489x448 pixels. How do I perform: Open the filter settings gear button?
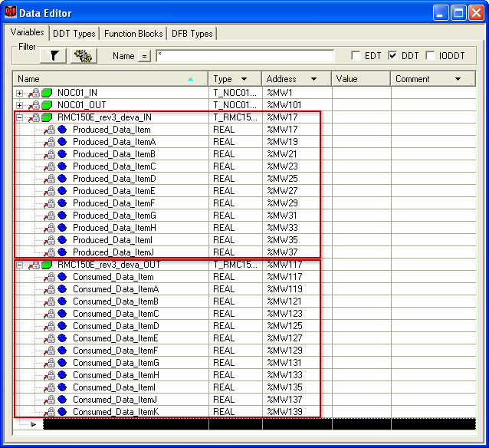pos(84,56)
